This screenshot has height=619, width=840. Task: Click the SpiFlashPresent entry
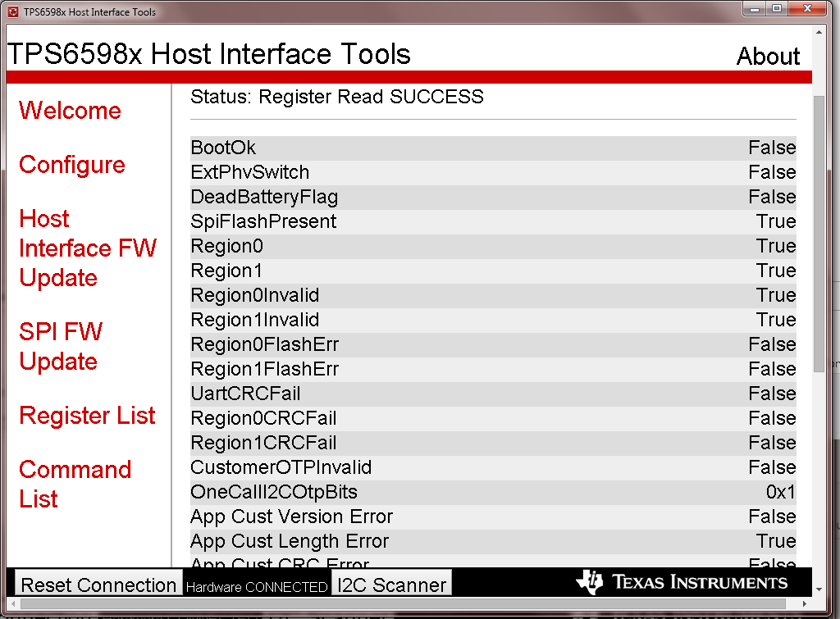tap(492, 221)
